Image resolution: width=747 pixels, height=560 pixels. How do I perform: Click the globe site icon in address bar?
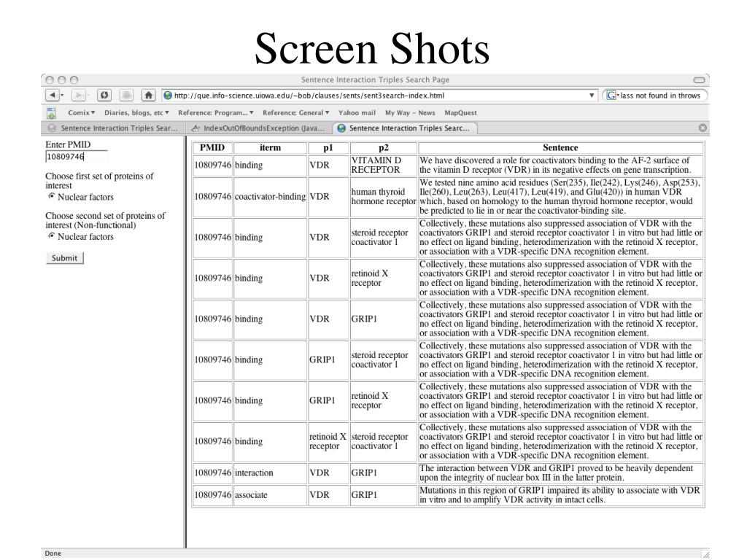(168, 96)
